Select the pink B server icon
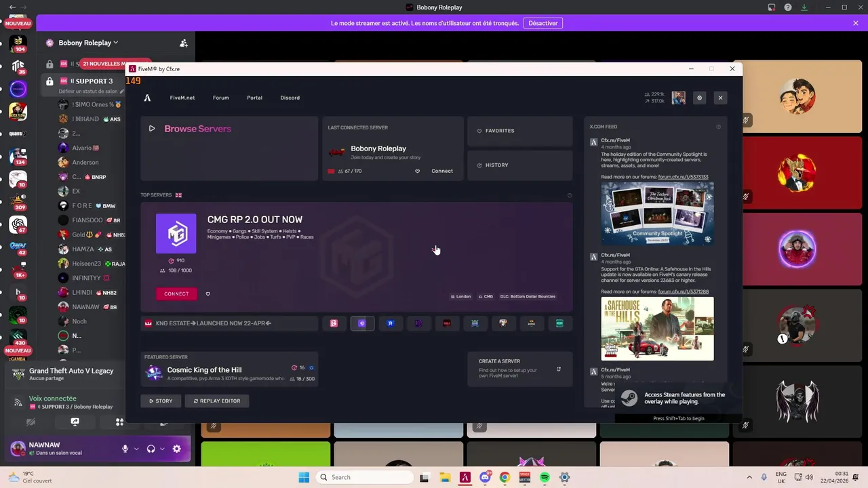Image resolution: width=868 pixels, height=488 pixels. click(334, 323)
